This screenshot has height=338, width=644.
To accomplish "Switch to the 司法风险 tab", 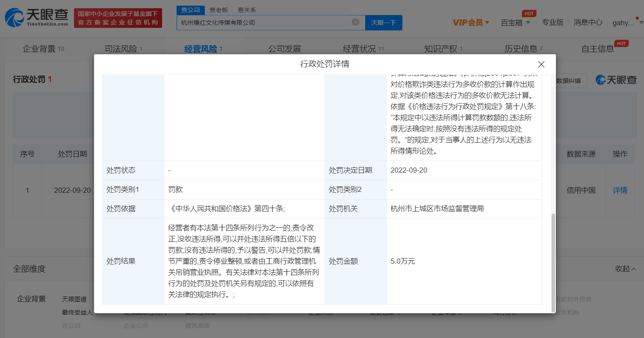I will tap(124, 49).
